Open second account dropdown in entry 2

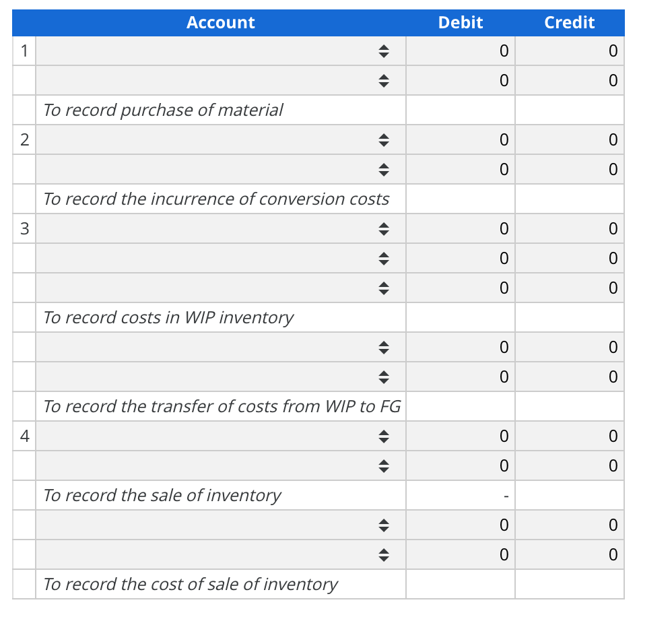221,169
